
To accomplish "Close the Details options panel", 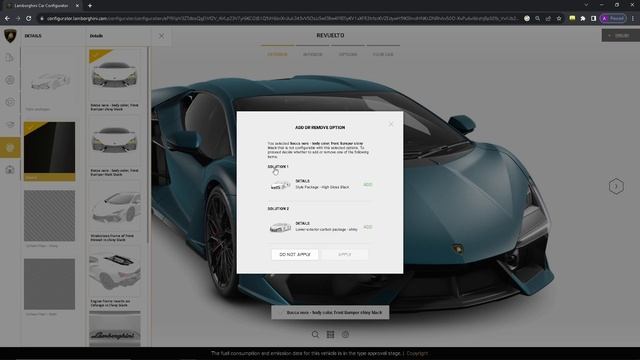I will (x=162, y=36).
